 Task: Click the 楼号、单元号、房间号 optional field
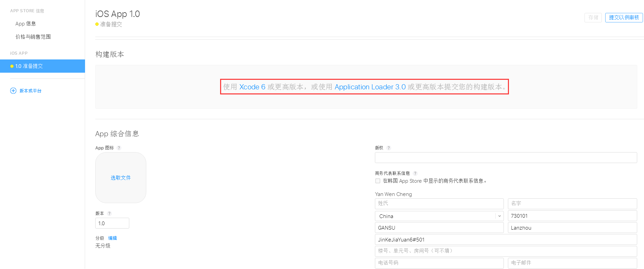pyautogui.click(x=506, y=251)
